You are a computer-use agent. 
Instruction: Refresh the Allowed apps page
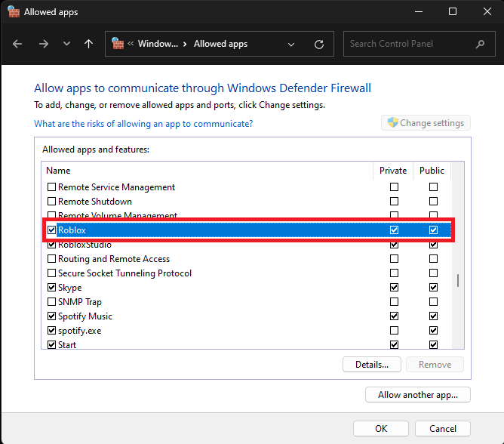(319, 44)
